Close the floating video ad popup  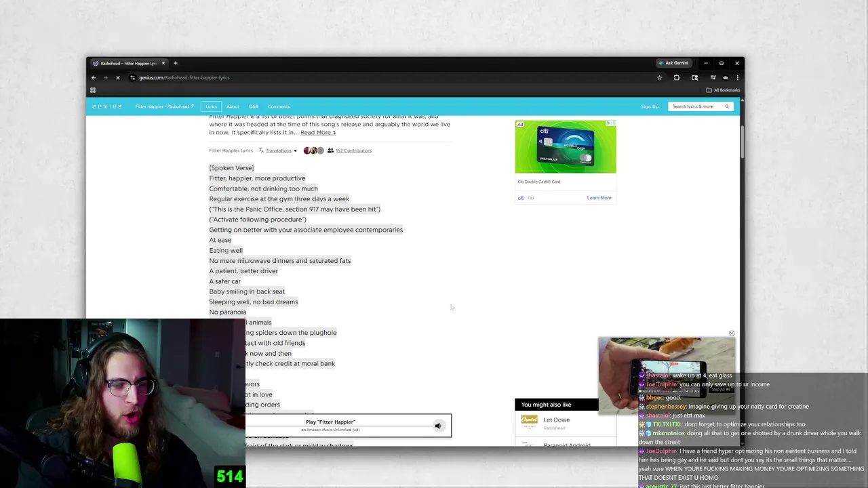731,333
